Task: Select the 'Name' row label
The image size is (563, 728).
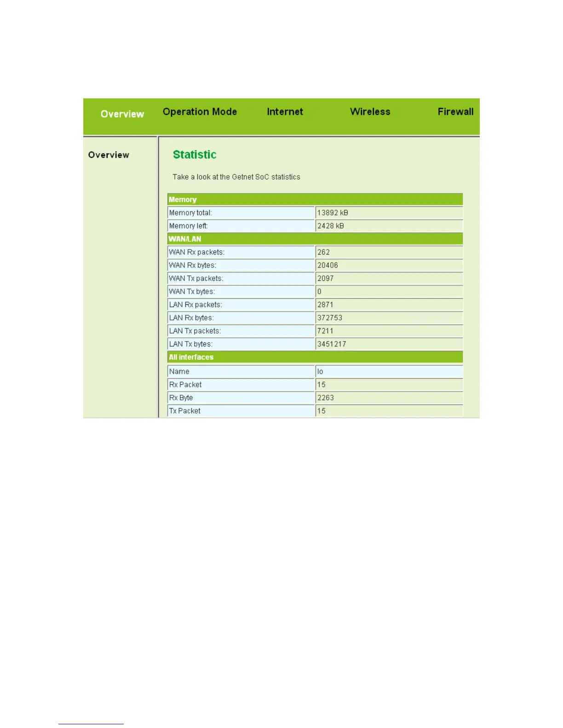Action: pyautogui.click(x=179, y=371)
